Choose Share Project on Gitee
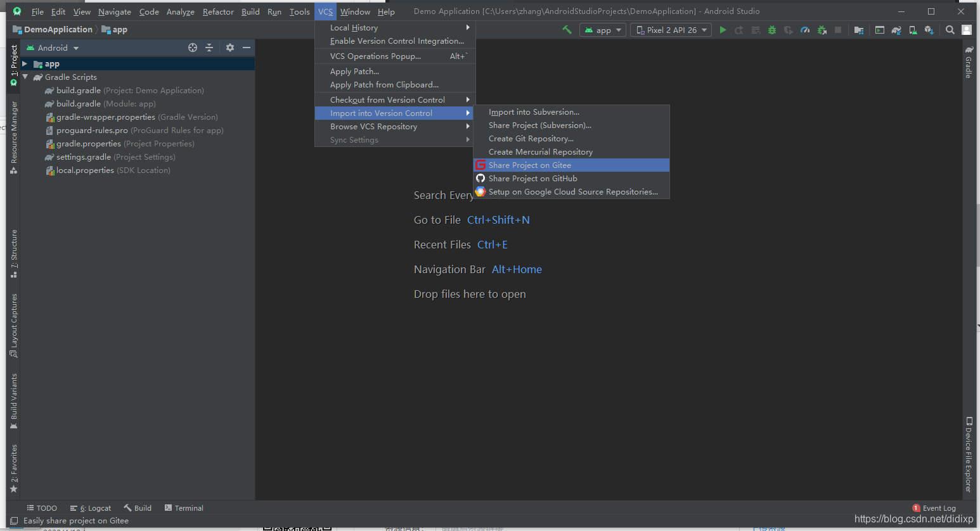 (571, 165)
